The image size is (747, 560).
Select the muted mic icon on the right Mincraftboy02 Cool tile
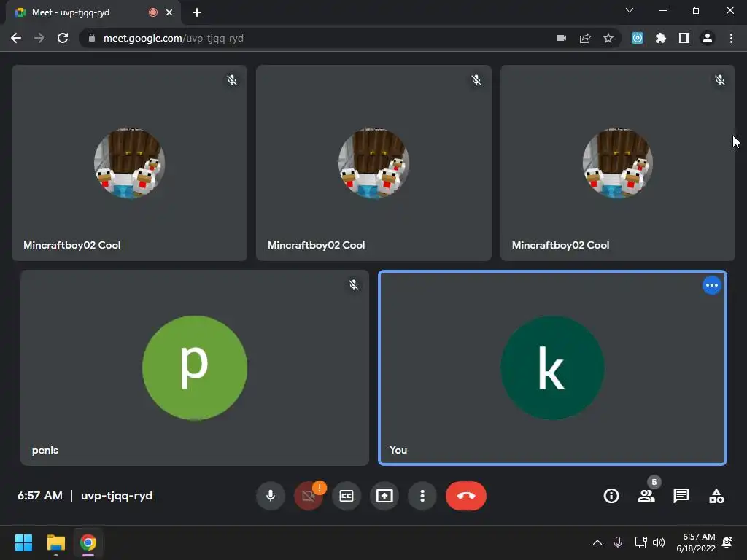(720, 80)
